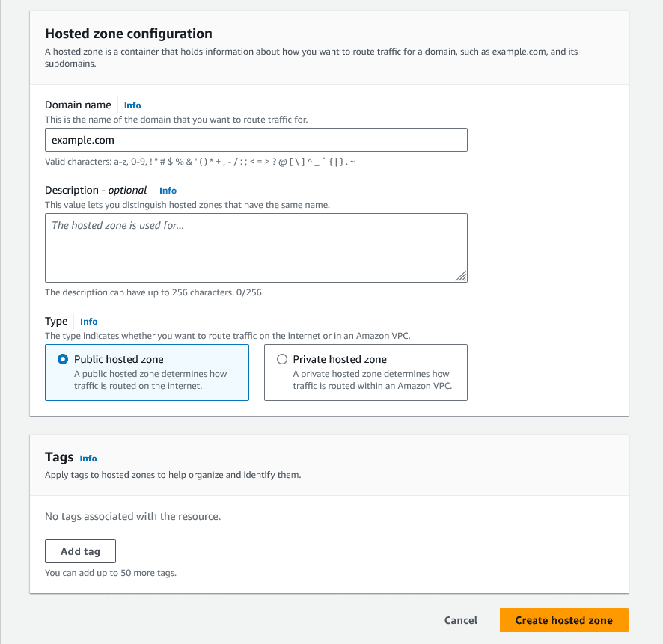Click the "No tags associated" message
The image size is (663, 644).
(x=132, y=516)
